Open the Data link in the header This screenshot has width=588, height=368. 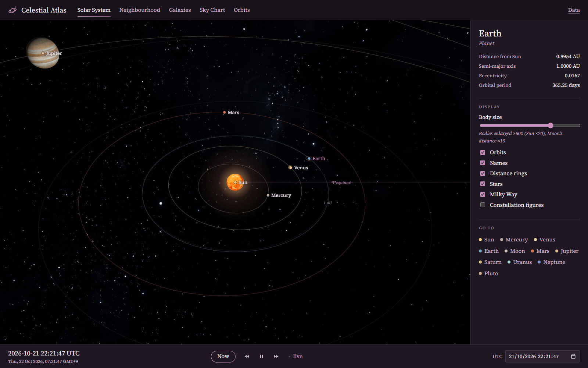(574, 10)
